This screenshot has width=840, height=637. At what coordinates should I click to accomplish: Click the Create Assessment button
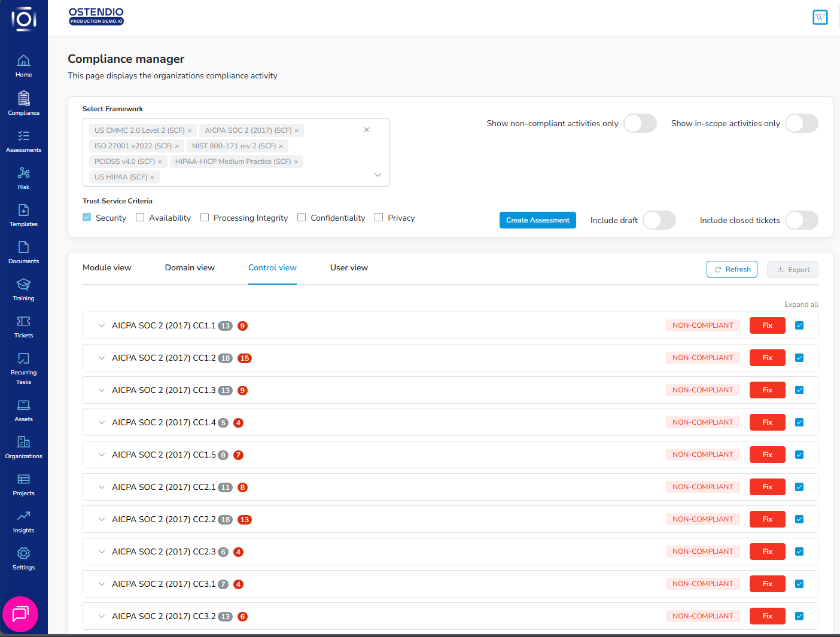[537, 220]
